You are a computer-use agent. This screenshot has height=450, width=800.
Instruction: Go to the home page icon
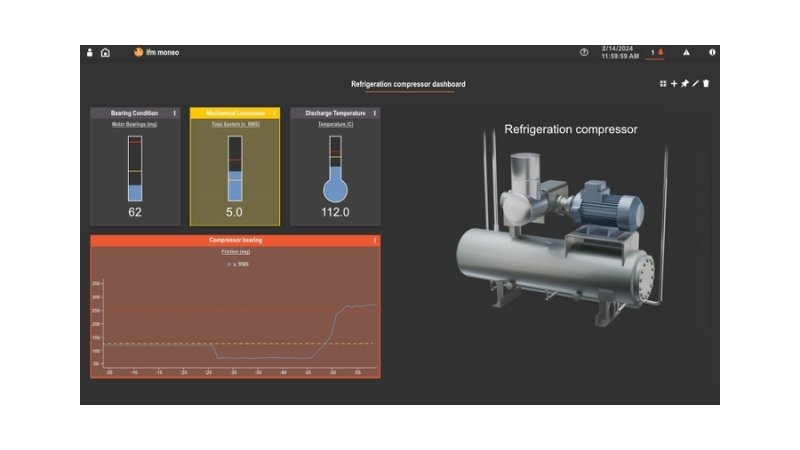(105, 53)
